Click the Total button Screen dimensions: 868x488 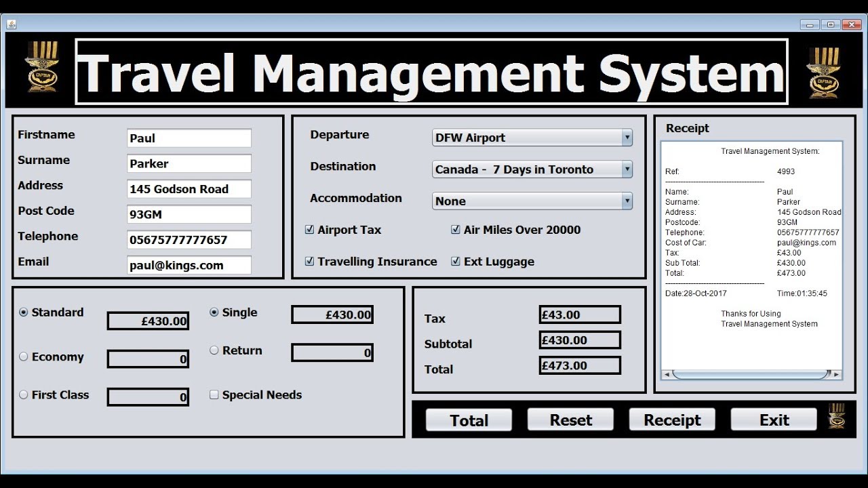tap(469, 420)
